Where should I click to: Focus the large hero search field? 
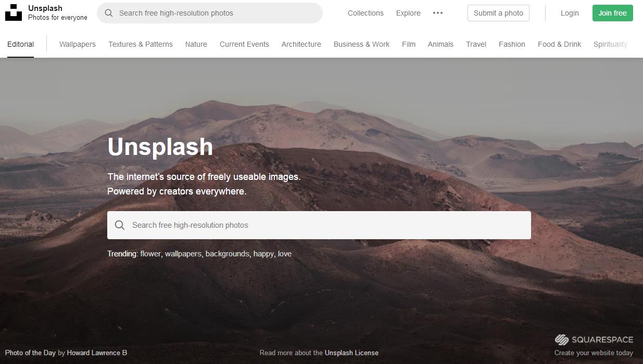319,225
